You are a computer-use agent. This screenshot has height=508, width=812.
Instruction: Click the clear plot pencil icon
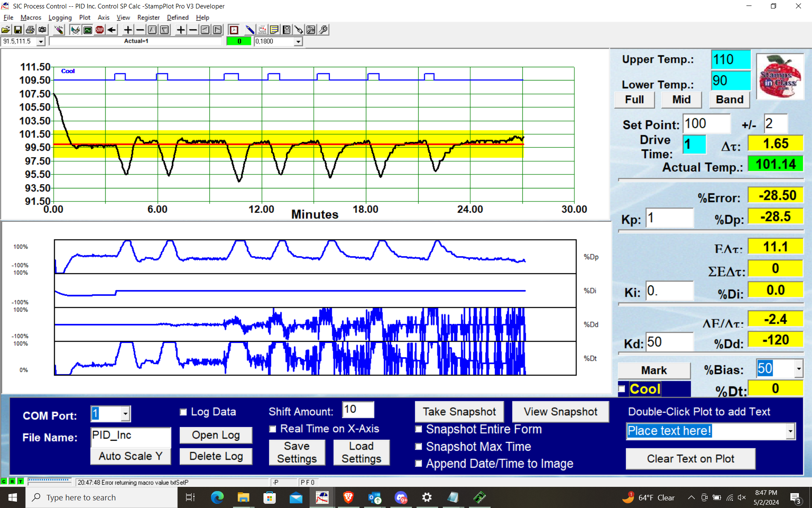59,30
